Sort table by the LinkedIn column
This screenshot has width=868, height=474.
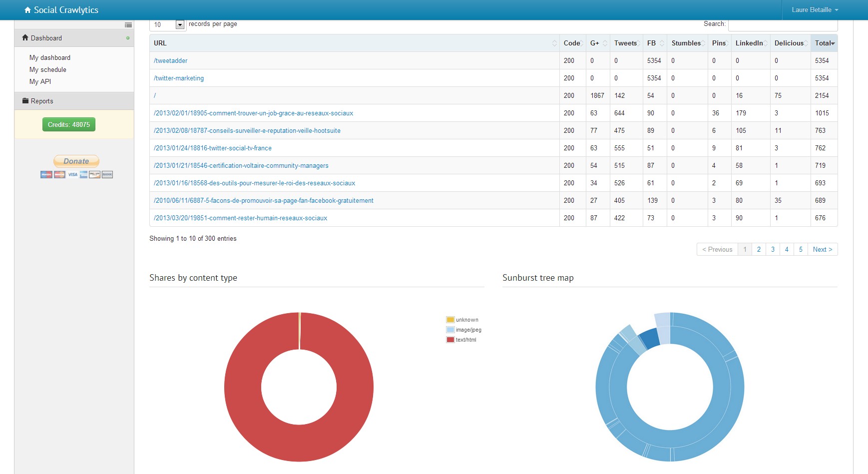click(x=750, y=43)
